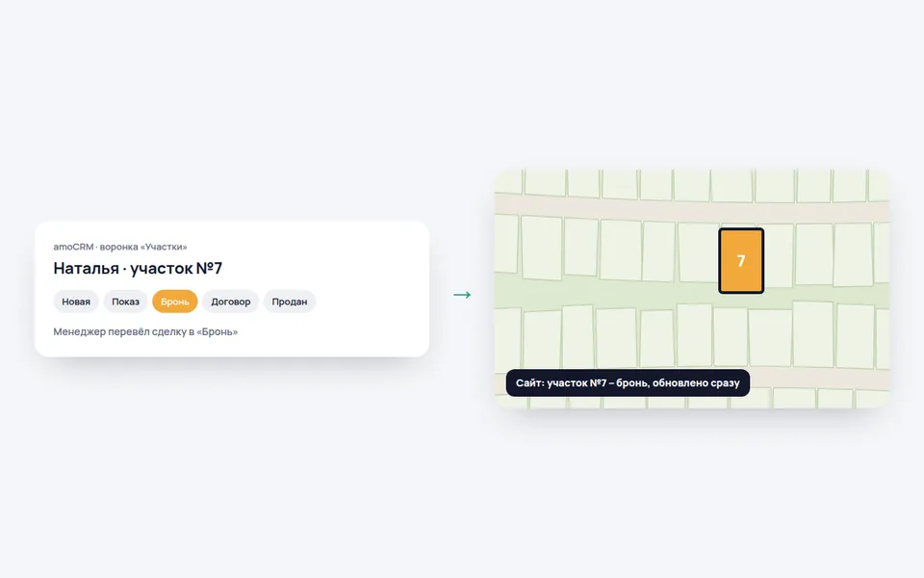Click the text Менеджер перевёл сделку в «Бронь»
The width and height of the screenshot is (924, 578).
[x=145, y=331]
